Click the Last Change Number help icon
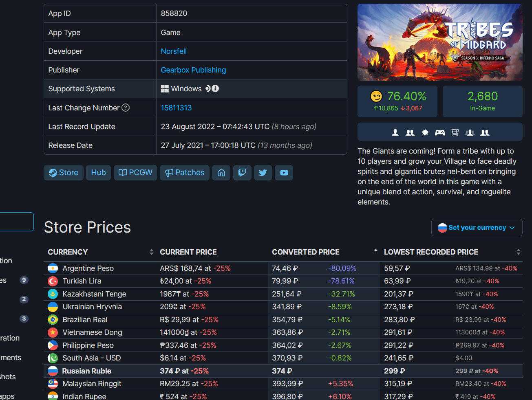532x400 pixels. (x=126, y=108)
